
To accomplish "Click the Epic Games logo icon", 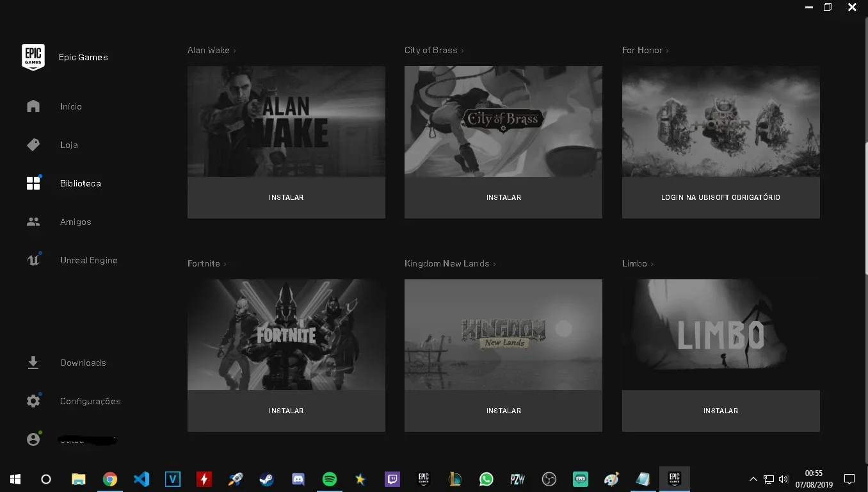I will click(33, 57).
